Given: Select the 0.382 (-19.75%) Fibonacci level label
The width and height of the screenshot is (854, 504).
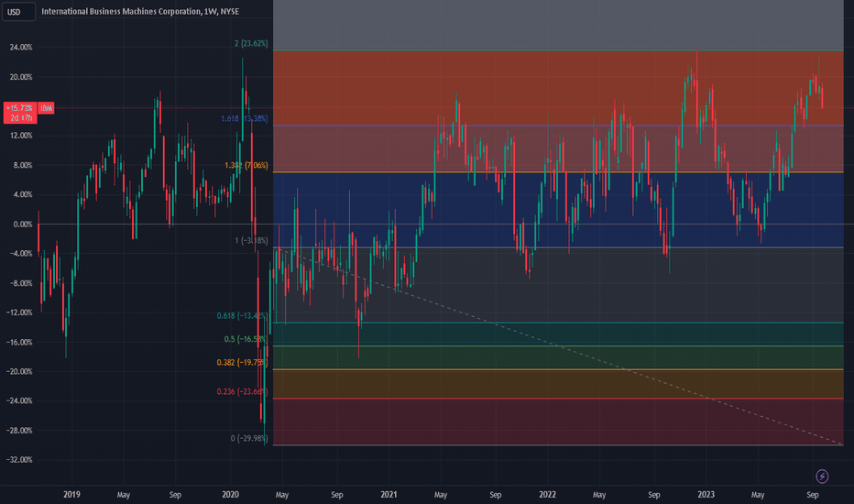Looking at the screenshot, I should click(x=243, y=362).
